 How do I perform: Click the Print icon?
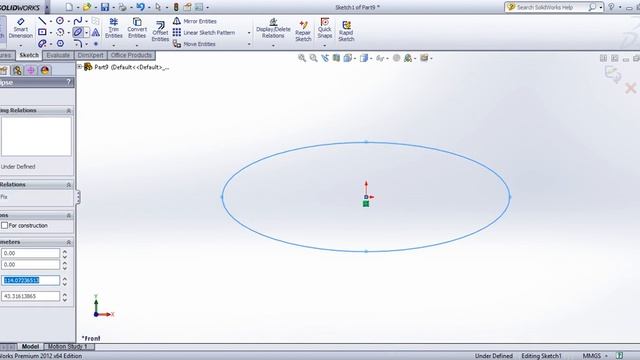122,7
